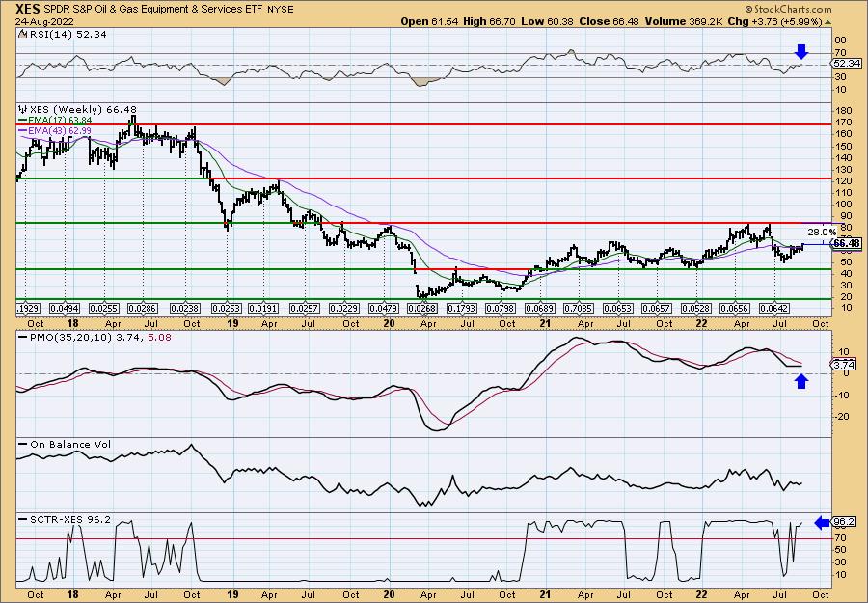Click the 28.0% annotation label
The height and width of the screenshot is (603, 868).
pos(822,232)
